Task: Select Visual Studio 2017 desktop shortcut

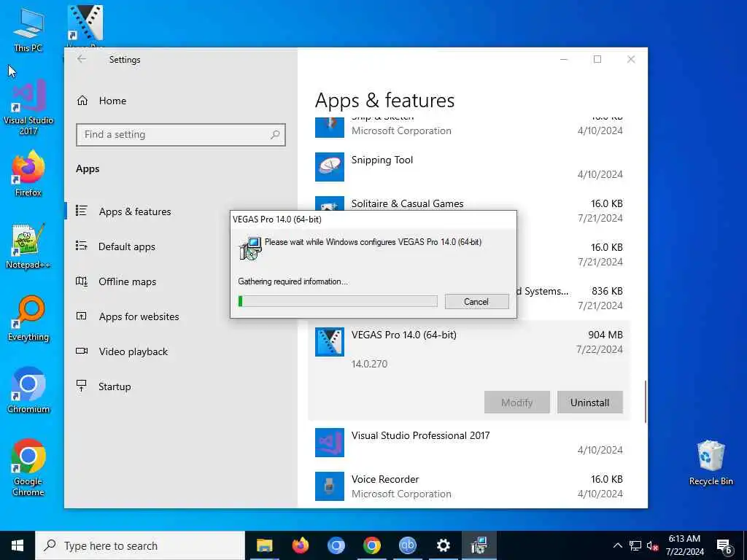Action: coord(28,107)
